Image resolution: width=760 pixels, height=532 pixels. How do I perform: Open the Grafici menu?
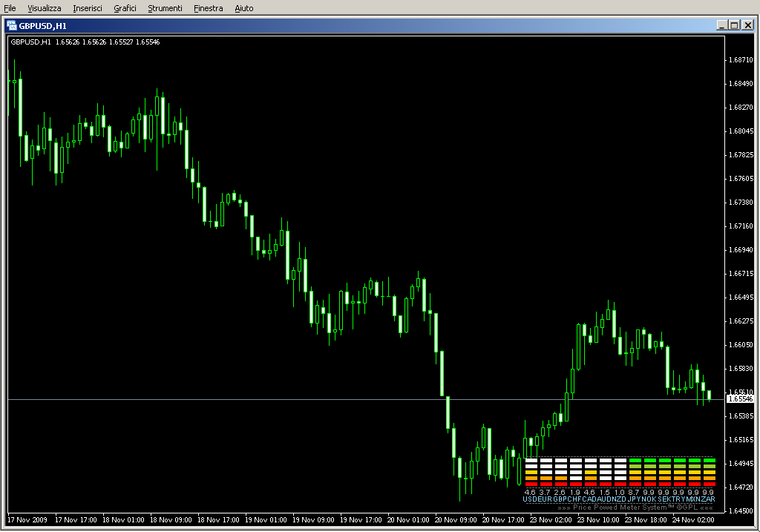(125, 8)
